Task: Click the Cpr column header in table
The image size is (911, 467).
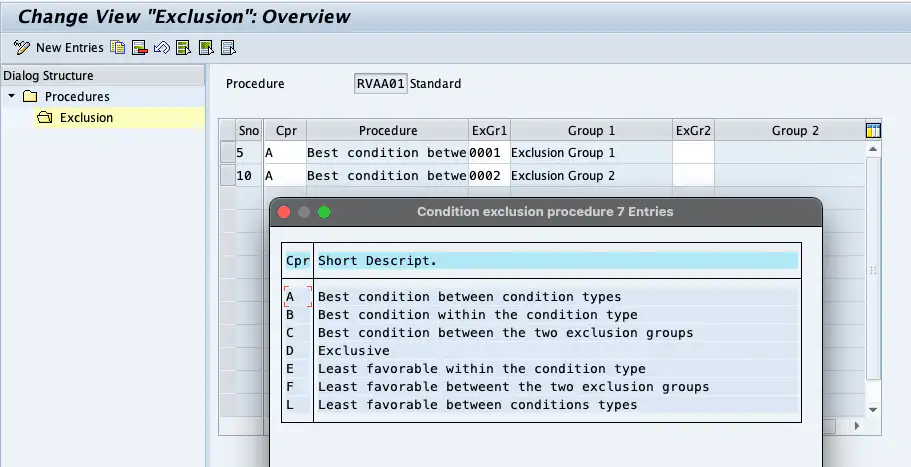Action: pyautogui.click(x=286, y=131)
